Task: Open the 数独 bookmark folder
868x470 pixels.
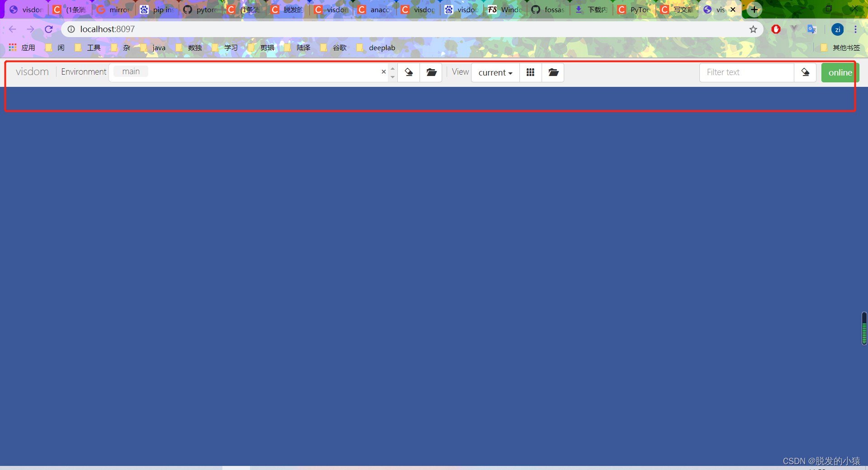Action: coord(189,47)
